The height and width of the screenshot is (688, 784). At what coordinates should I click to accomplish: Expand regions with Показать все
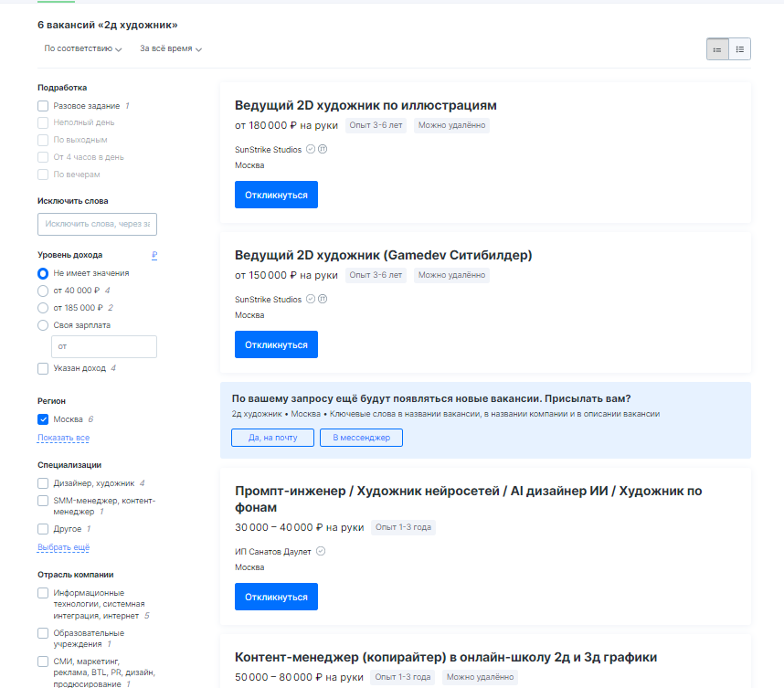[63, 438]
